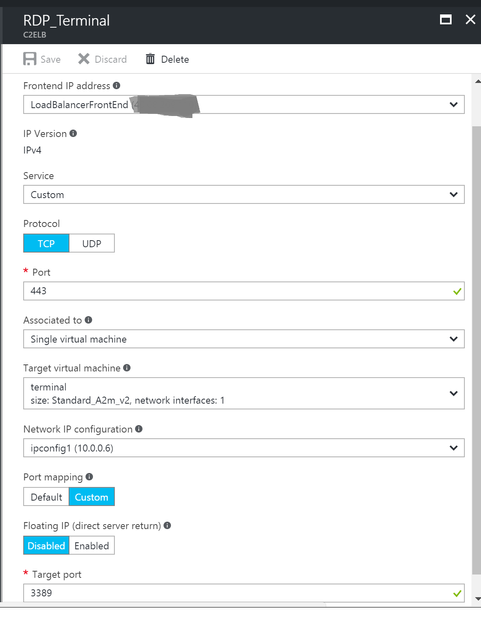Viewport: 481px width, 617px height.
Task: Select UDP protocol option
Action: point(92,243)
